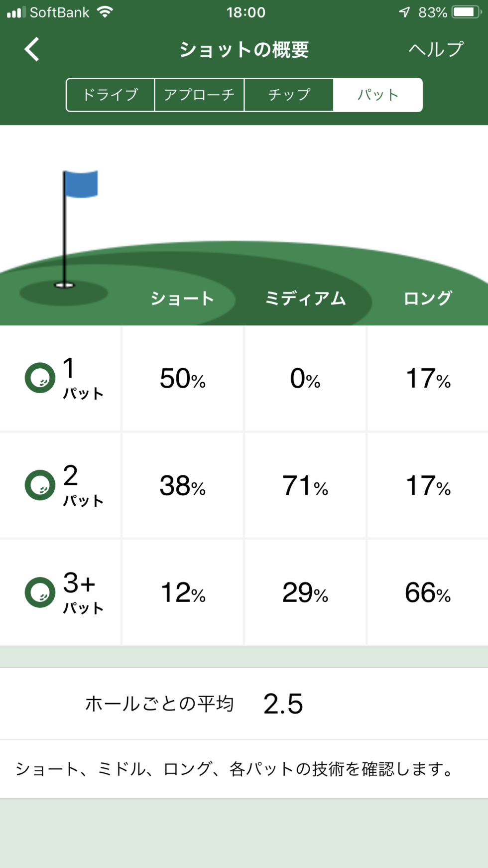Click the 2-putt golf ball icon
Image resolution: width=488 pixels, height=868 pixels.
click(x=39, y=485)
